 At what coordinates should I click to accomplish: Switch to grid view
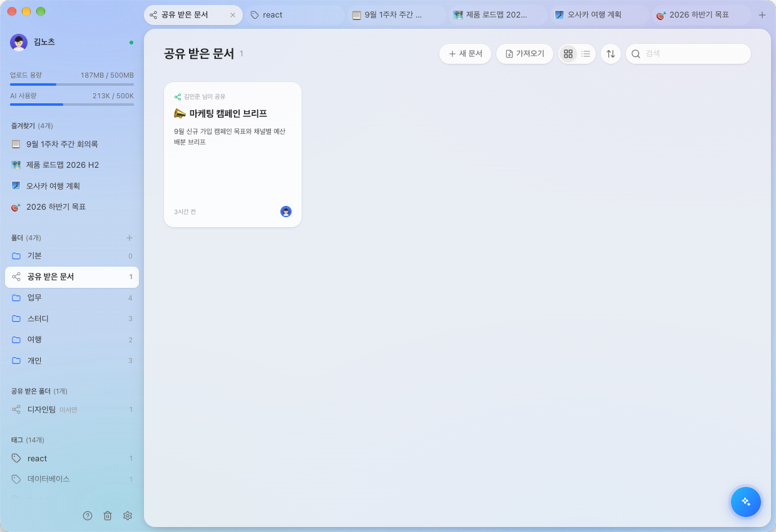coord(568,54)
